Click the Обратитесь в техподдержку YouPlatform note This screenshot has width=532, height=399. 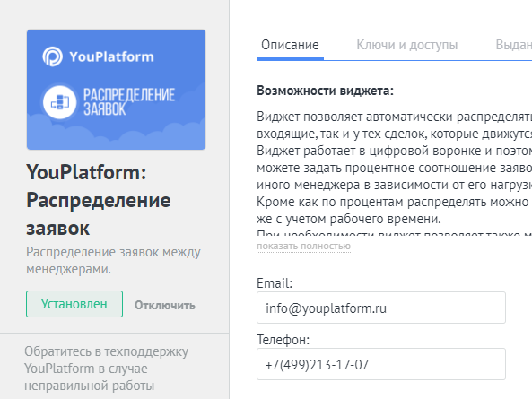[x=106, y=369]
